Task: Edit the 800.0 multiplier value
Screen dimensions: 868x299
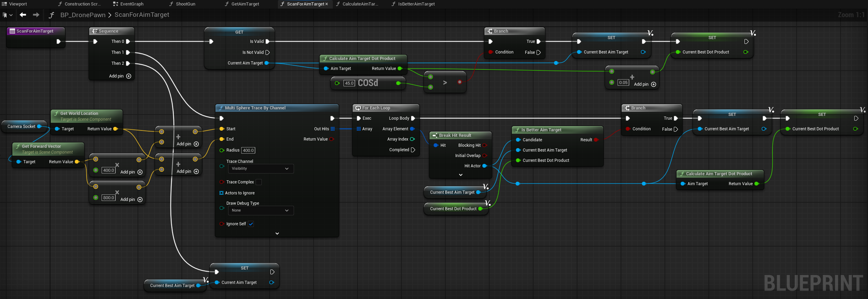Action: point(108,198)
